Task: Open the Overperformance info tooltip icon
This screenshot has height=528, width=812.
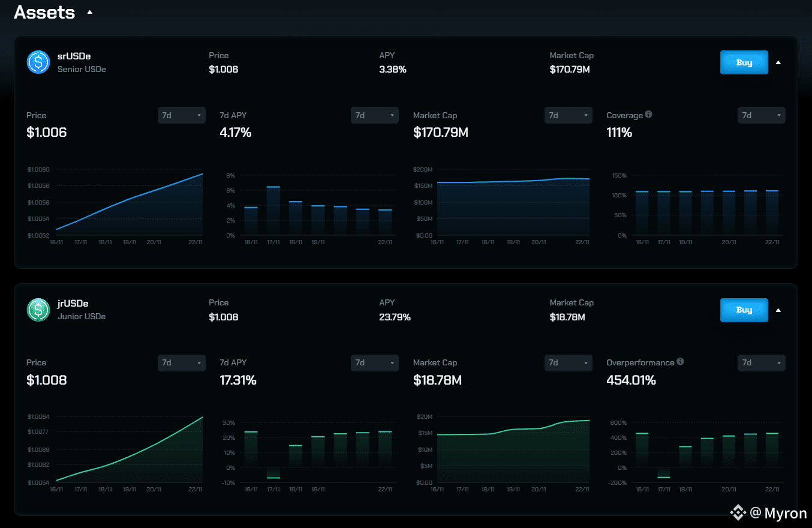Action: [680, 362]
